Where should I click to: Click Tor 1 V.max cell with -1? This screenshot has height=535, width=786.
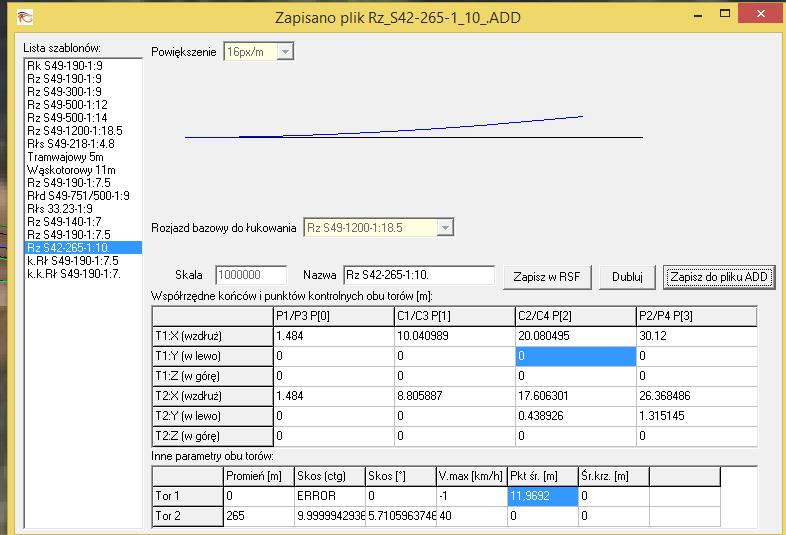tap(472, 496)
